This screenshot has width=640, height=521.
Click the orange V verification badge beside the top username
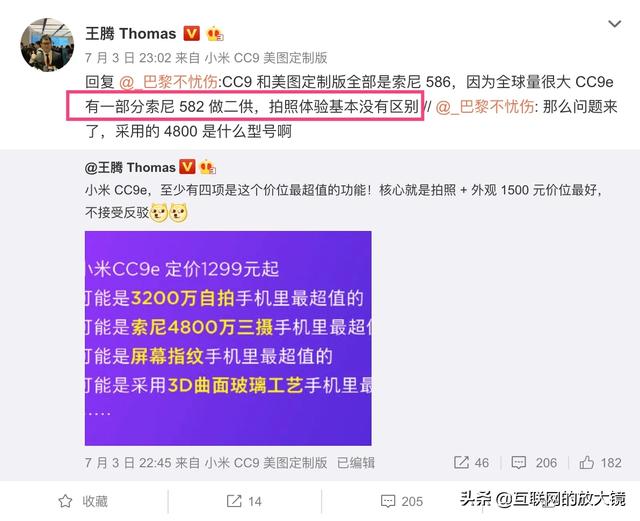pyautogui.click(x=191, y=33)
